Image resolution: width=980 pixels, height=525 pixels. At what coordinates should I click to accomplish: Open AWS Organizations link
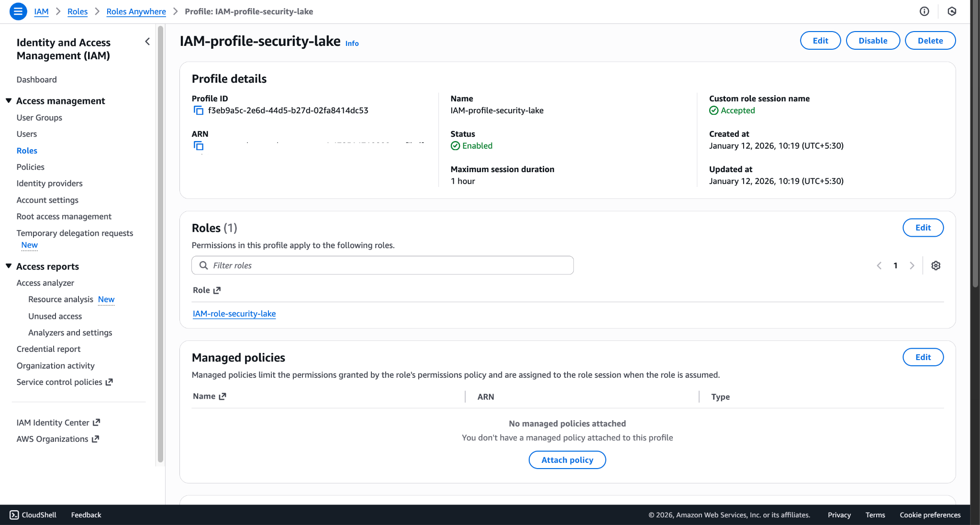58,439
